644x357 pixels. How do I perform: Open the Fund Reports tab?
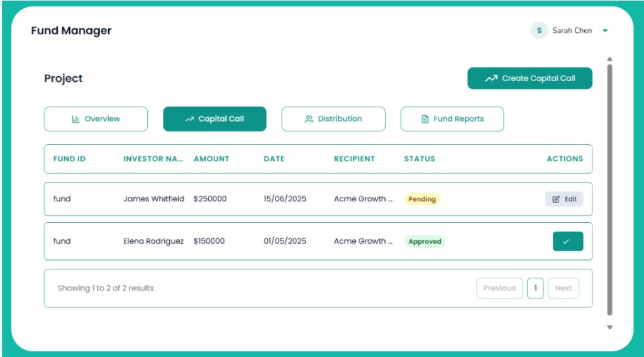coord(452,119)
